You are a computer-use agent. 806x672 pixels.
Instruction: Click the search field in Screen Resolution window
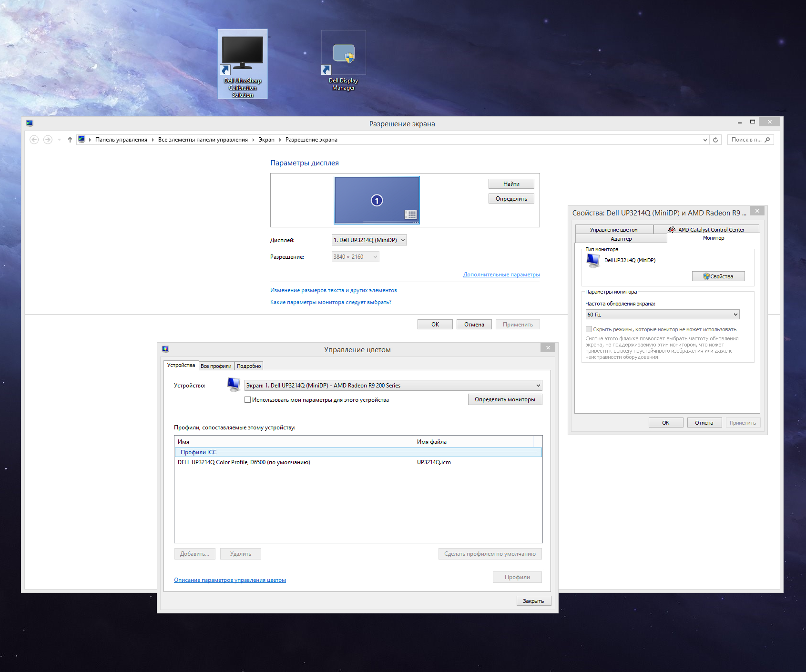(x=750, y=140)
